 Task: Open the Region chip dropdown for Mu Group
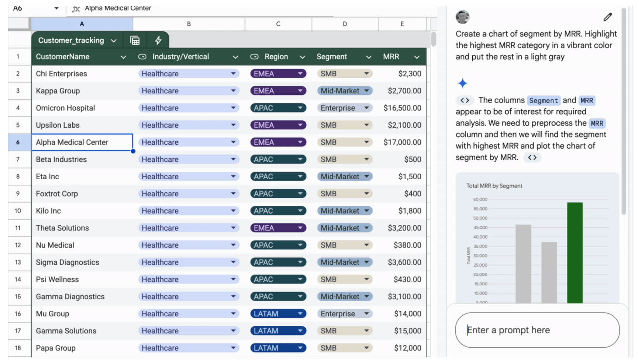[300, 313]
